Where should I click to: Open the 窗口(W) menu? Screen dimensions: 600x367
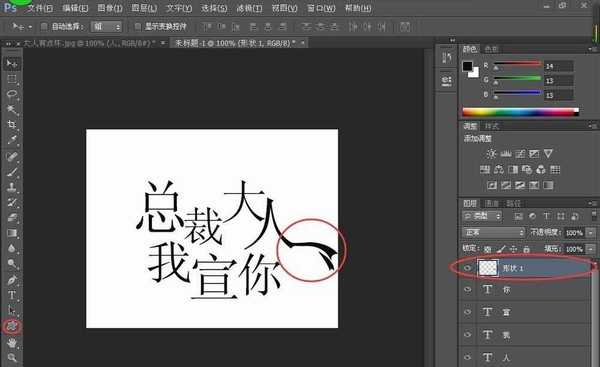(321, 8)
